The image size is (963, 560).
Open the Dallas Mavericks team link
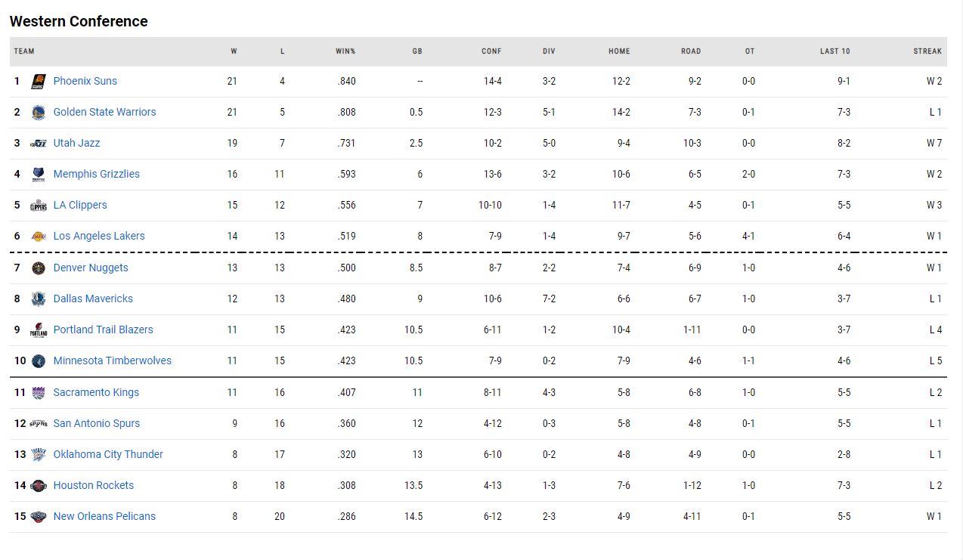93,299
